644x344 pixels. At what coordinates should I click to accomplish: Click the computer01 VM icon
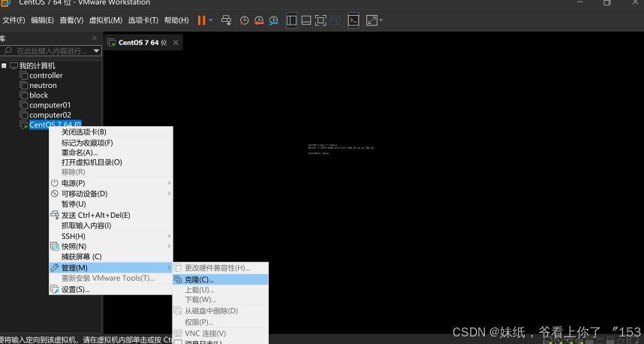pyautogui.click(x=24, y=105)
